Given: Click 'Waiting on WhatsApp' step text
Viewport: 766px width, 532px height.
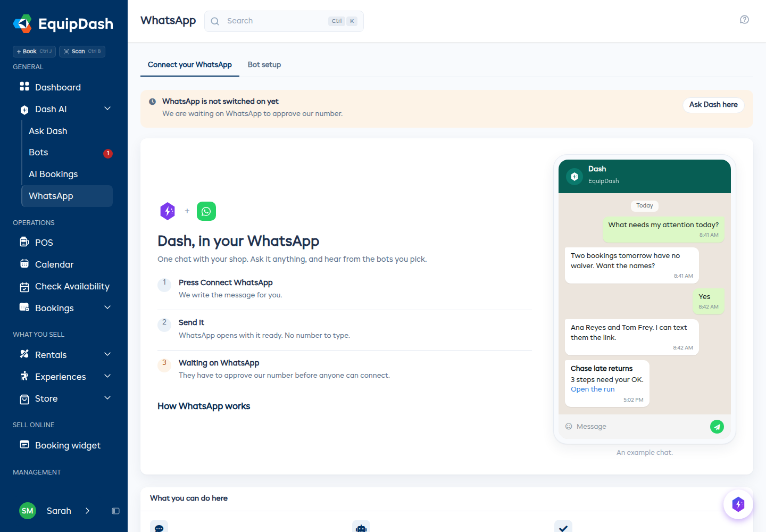Looking at the screenshot, I should click(x=219, y=363).
